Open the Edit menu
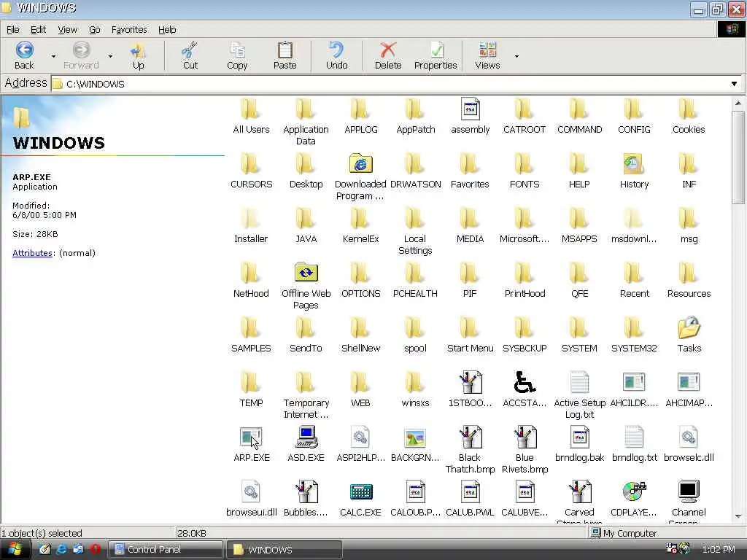The width and height of the screenshot is (747, 560). coord(38,29)
